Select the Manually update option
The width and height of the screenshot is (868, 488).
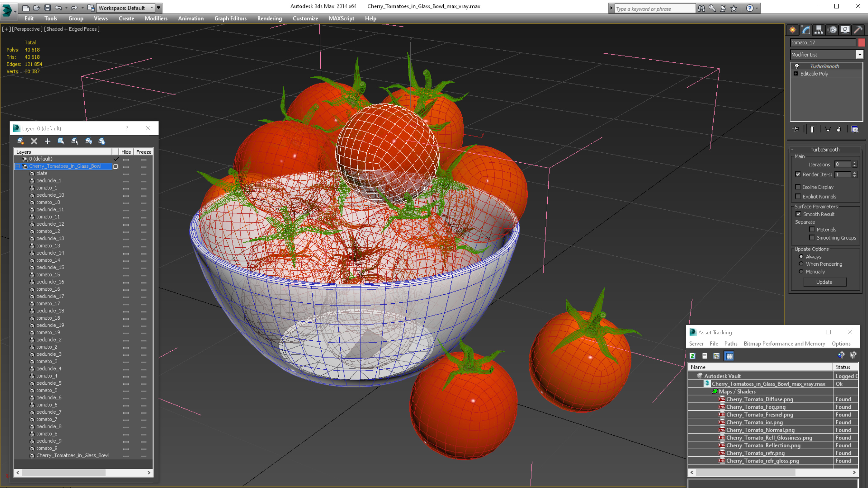pyautogui.click(x=801, y=271)
